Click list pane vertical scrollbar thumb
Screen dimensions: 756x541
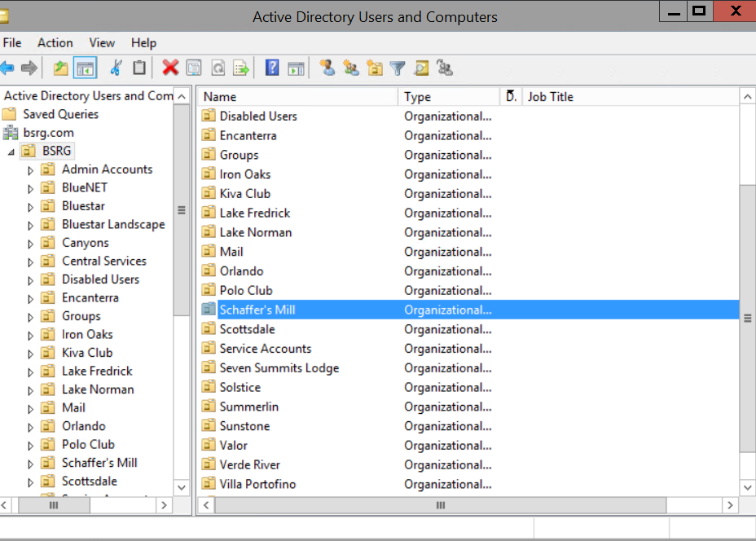(747, 319)
